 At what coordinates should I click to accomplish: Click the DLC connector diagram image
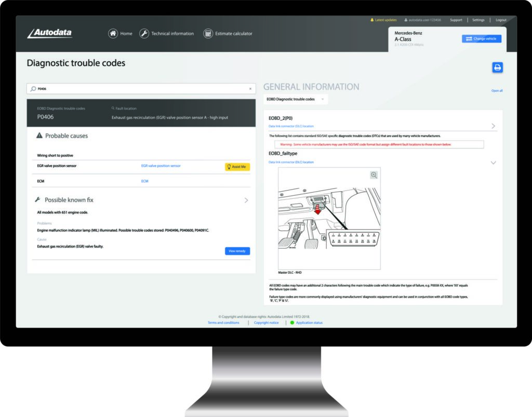329,218
